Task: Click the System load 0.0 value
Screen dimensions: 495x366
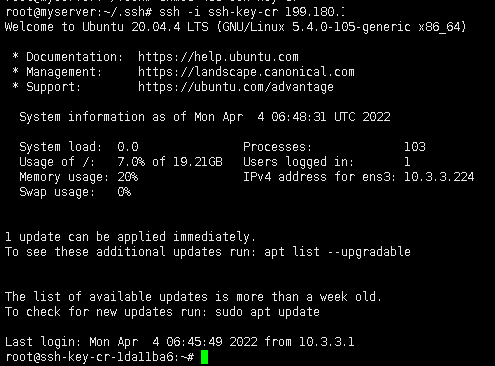Action: 128,147
